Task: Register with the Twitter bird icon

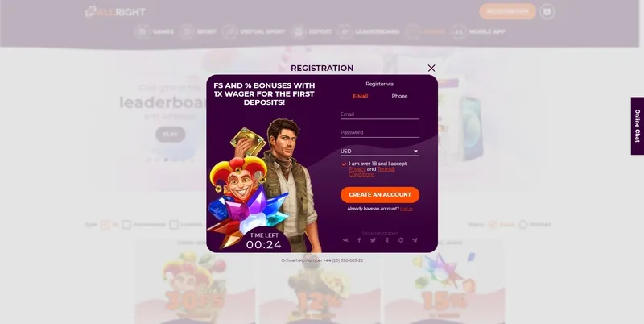Action: coord(373,240)
